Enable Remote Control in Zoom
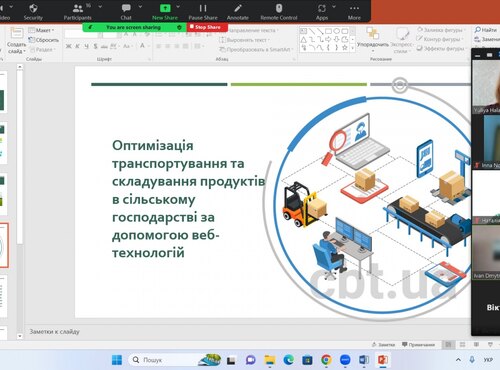The width and height of the screenshot is (500, 370). click(279, 12)
